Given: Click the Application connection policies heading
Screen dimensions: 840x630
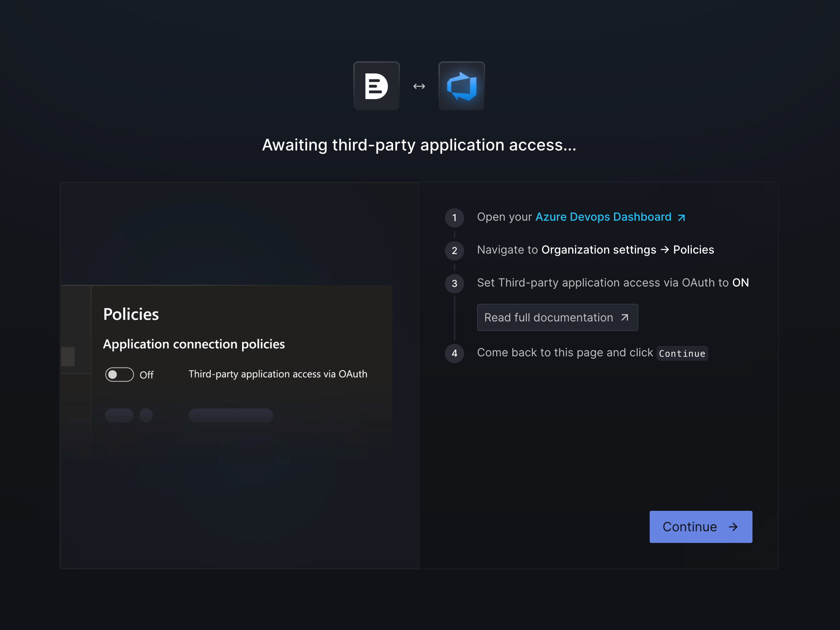Looking at the screenshot, I should (x=194, y=344).
